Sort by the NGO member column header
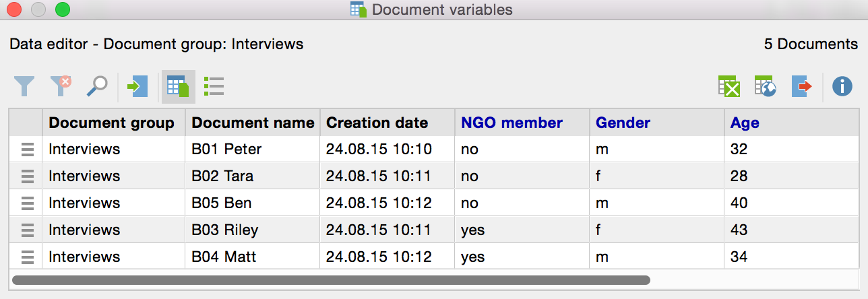 522,123
